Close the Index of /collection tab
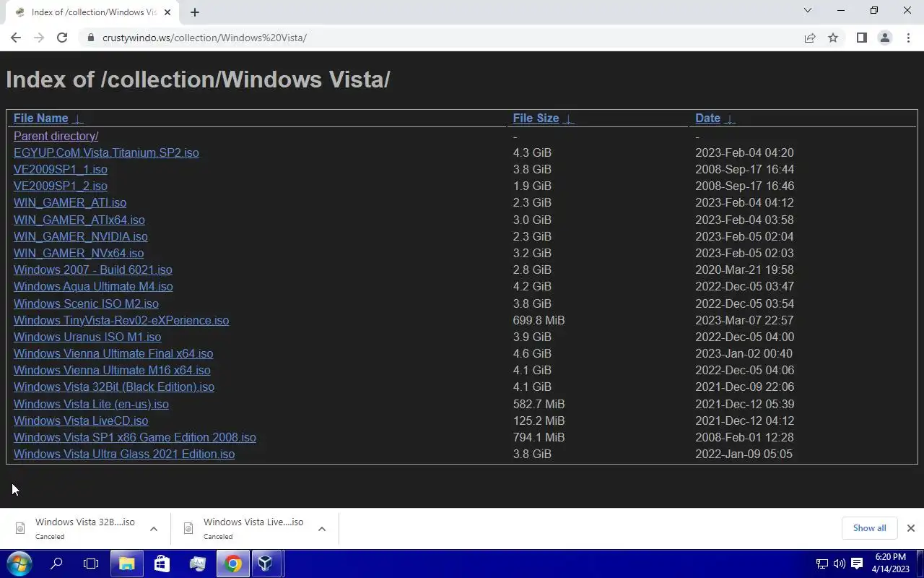 (x=167, y=12)
